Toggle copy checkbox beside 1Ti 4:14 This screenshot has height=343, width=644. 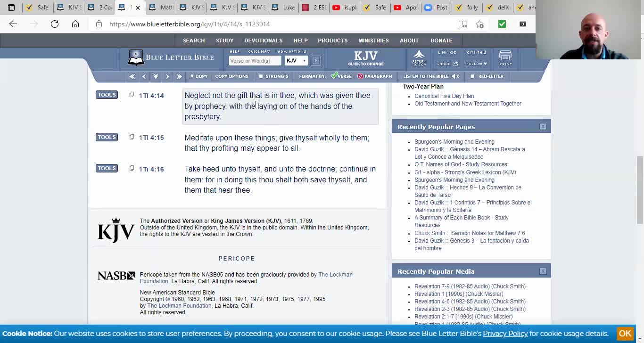click(132, 95)
